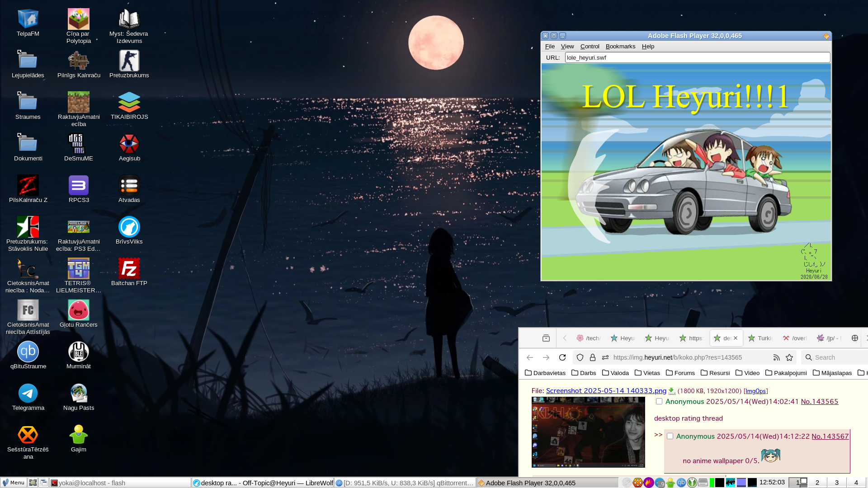Click the RSS feed icon in address bar
868x488 pixels.
[777, 357]
